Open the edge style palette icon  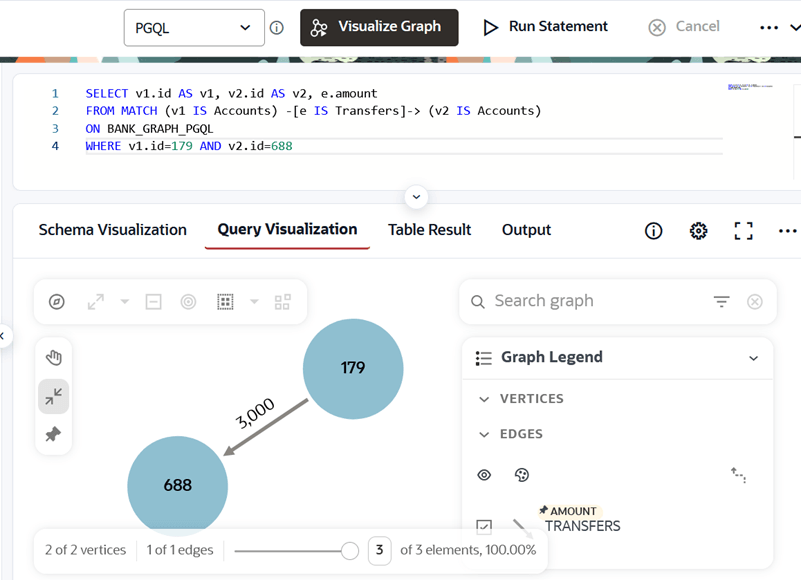click(522, 475)
